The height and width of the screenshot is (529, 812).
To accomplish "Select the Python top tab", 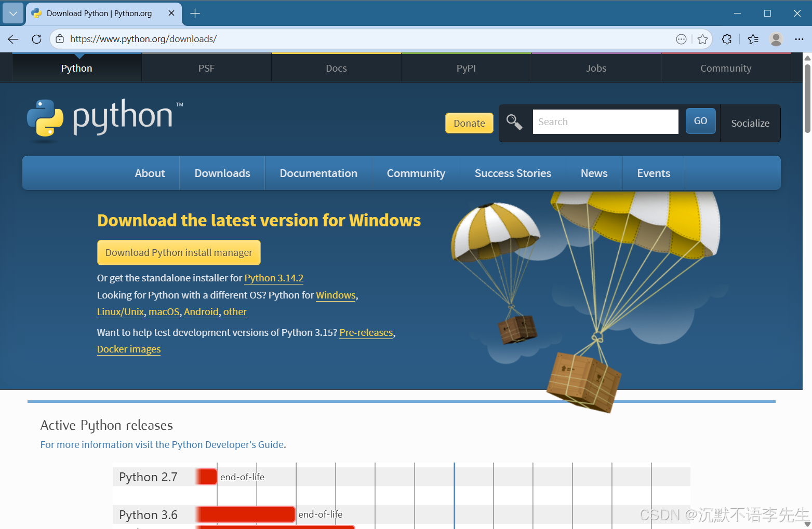I will 77,68.
